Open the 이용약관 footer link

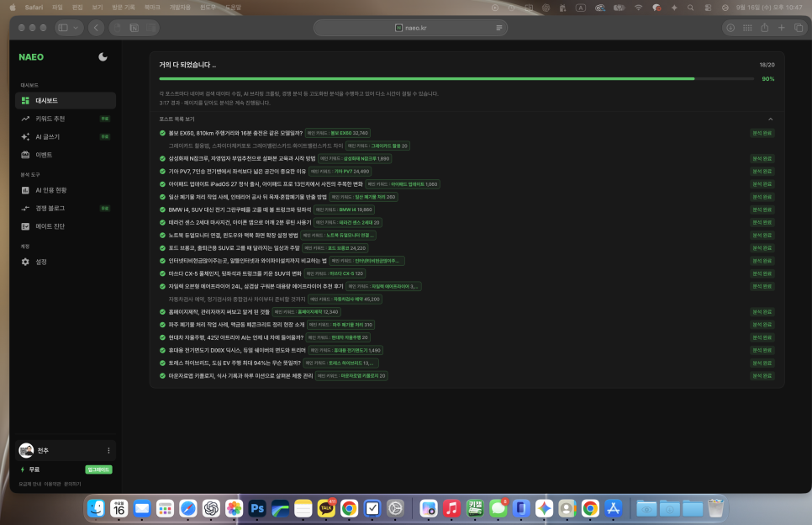[x=52, y=484]
